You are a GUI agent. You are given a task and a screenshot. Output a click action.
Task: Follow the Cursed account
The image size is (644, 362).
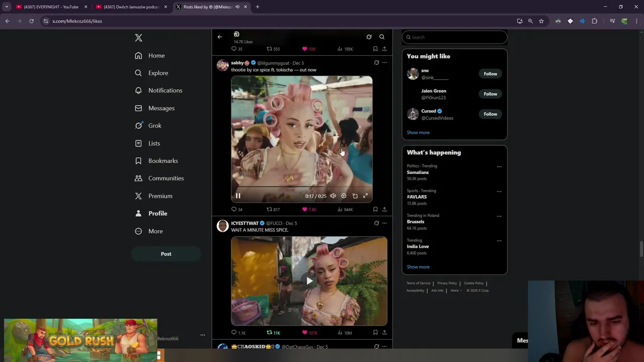pos(490,114)
